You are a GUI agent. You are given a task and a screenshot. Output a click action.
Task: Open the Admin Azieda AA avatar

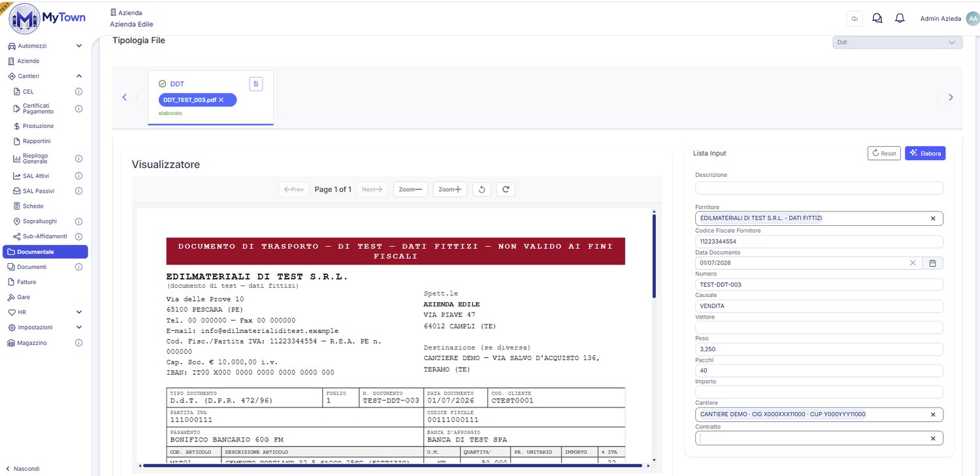(972, 19)
